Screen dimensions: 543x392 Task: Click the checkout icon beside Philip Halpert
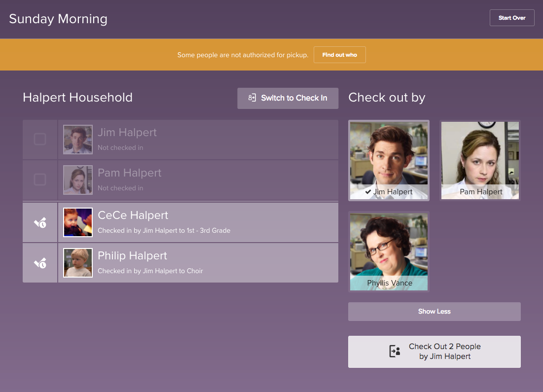coord(40,263)
